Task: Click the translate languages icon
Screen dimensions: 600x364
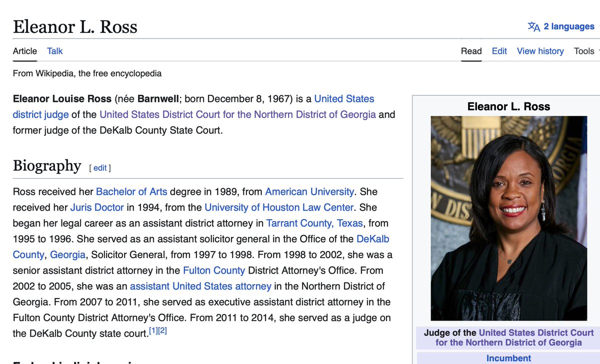Action: point(534,26)
